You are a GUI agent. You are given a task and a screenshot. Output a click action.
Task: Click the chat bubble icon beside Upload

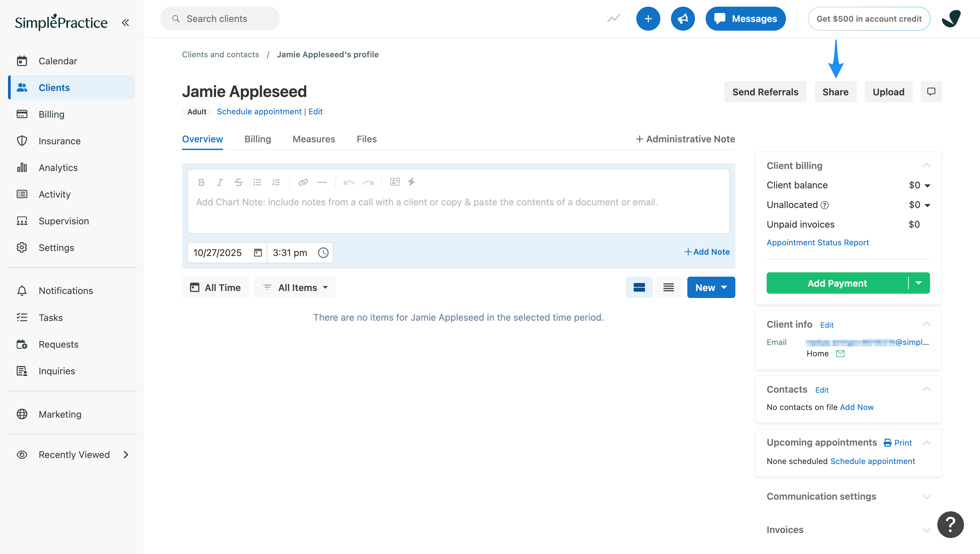pos(931,92)
